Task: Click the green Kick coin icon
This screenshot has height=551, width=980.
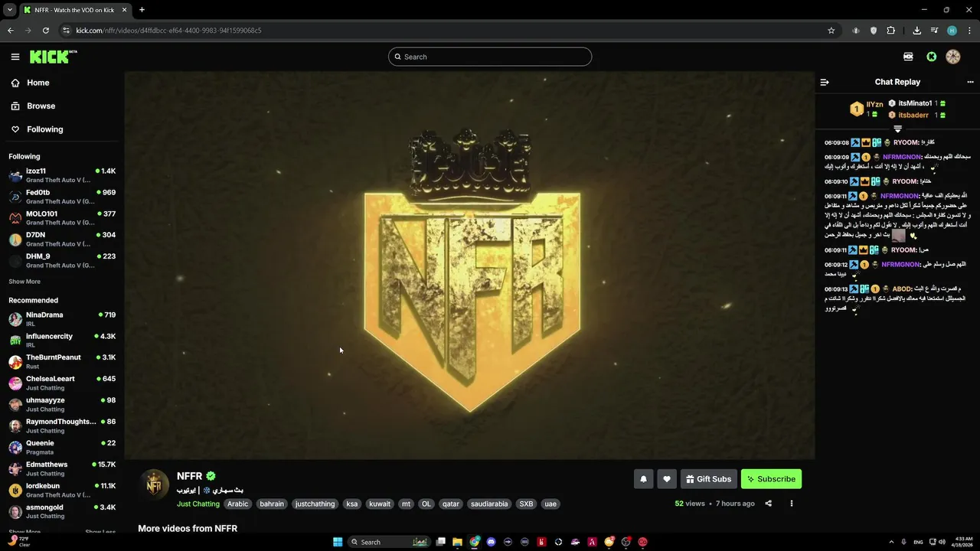Action: (x=932, y=57)
